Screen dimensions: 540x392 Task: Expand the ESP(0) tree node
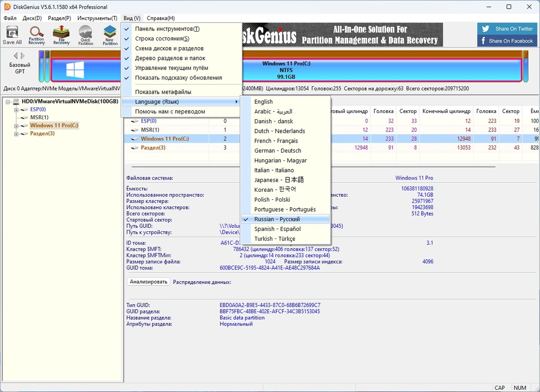(16, 110)
